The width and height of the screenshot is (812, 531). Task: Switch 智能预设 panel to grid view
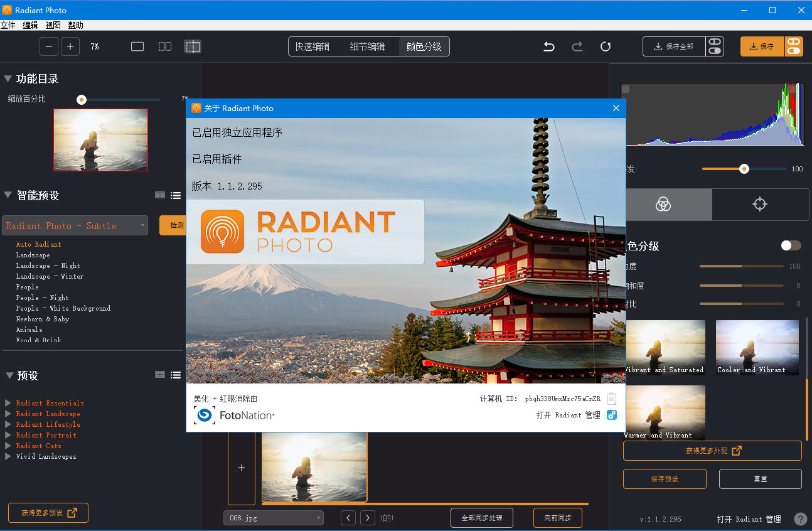tap(159, 195)
